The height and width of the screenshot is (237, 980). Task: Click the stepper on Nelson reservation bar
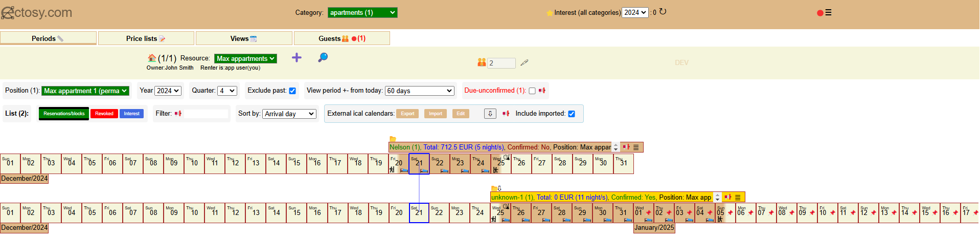616,147
